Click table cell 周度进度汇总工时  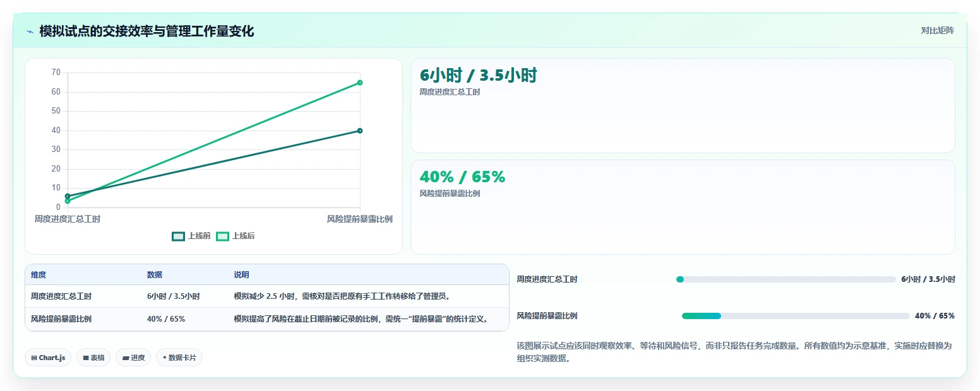pos(61,296)
